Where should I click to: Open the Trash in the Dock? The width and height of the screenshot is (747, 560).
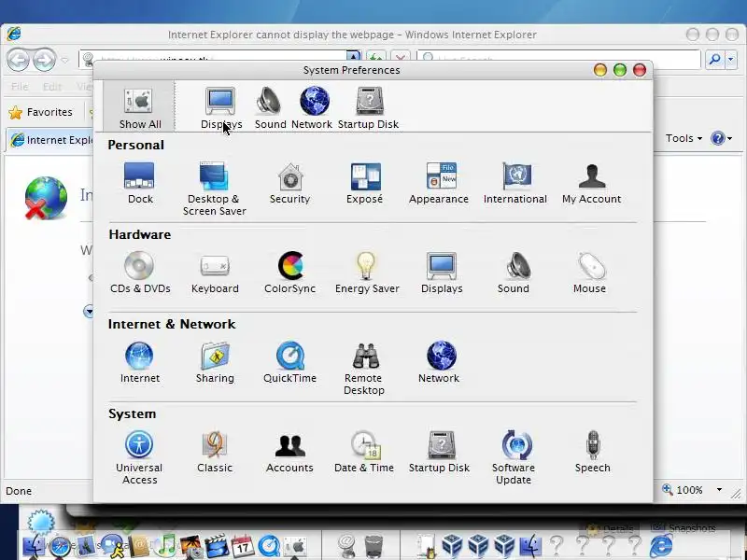coord(373,547)
